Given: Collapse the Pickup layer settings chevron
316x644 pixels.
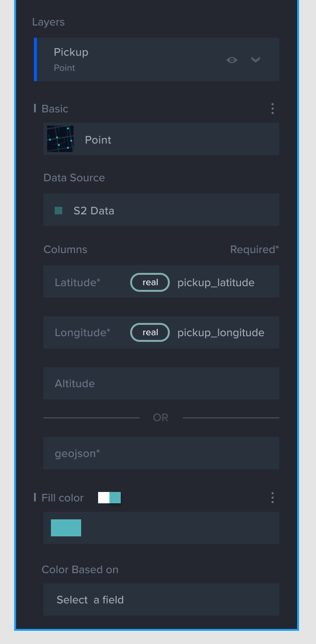Looking at the screenshot, I should pyautogui.click(x=256, y=60).
